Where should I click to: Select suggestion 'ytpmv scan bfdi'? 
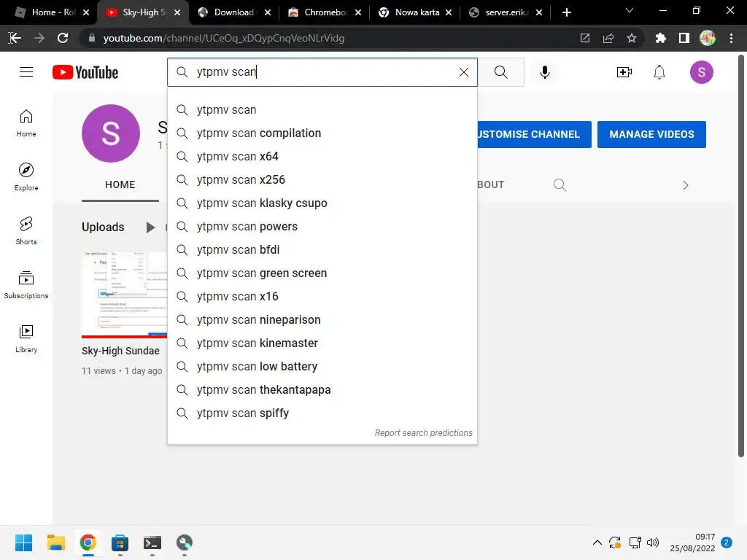(322, 250)
